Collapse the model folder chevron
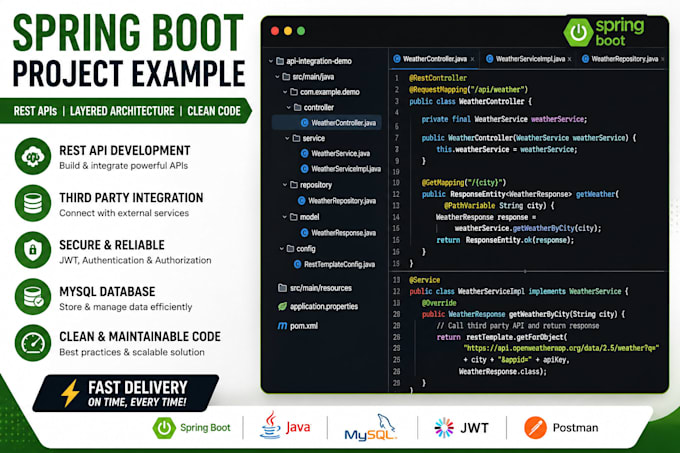Screen dimensions: 680x453 [284, 217]
